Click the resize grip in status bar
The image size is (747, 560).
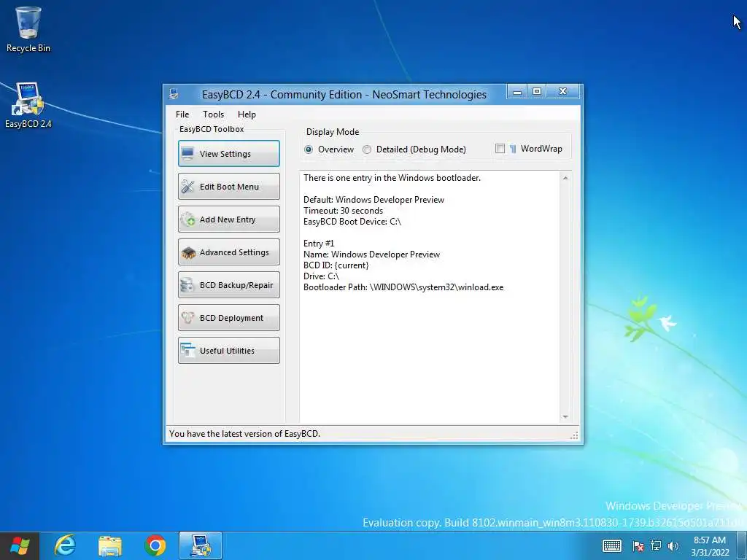575,435
